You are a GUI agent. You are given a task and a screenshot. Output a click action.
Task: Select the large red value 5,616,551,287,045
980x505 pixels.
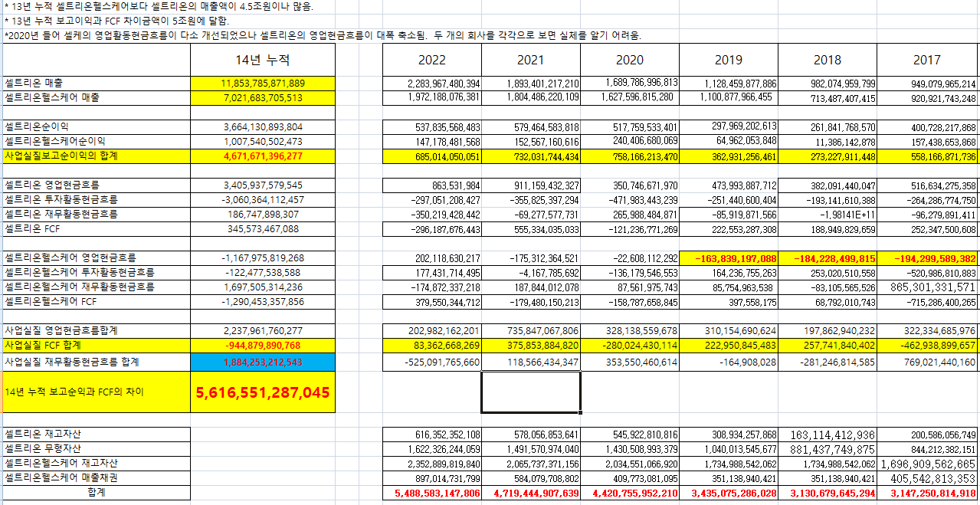pos(263,392)
